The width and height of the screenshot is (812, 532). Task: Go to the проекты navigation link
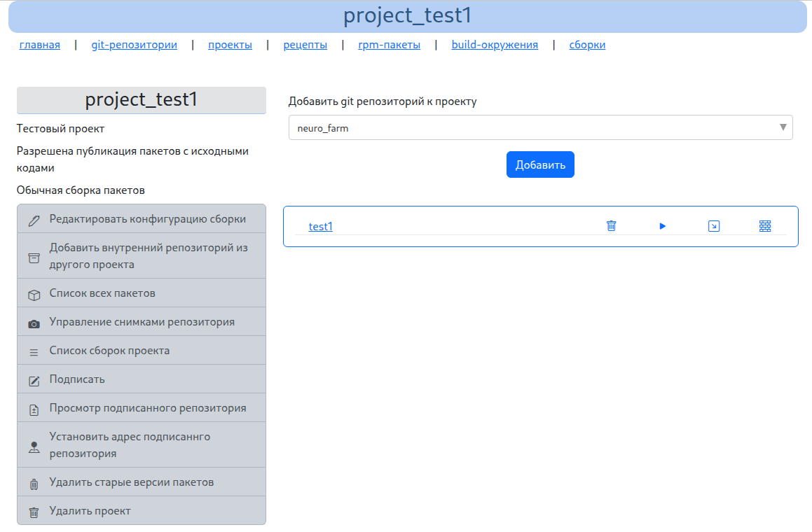pos(230,45)
